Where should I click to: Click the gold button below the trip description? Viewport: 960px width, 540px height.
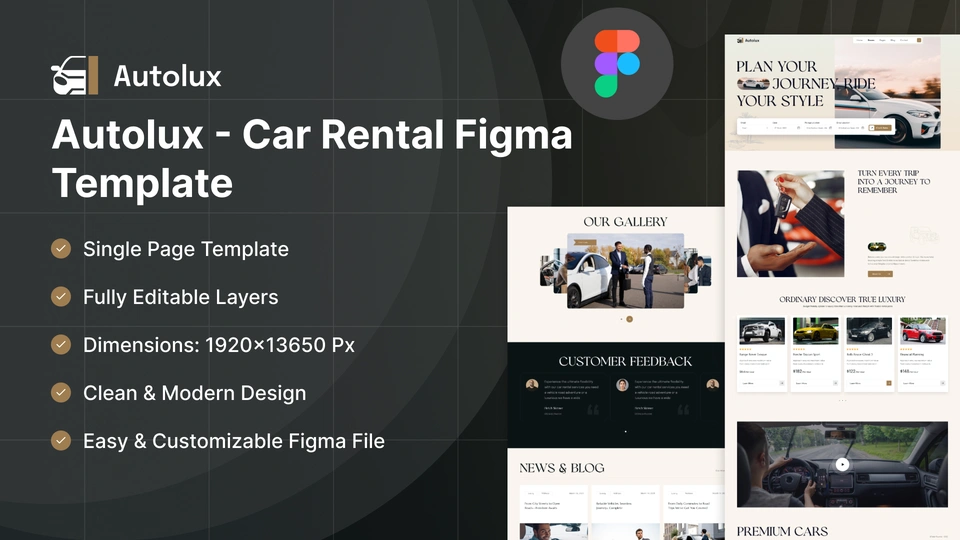(x=880, y=274)
